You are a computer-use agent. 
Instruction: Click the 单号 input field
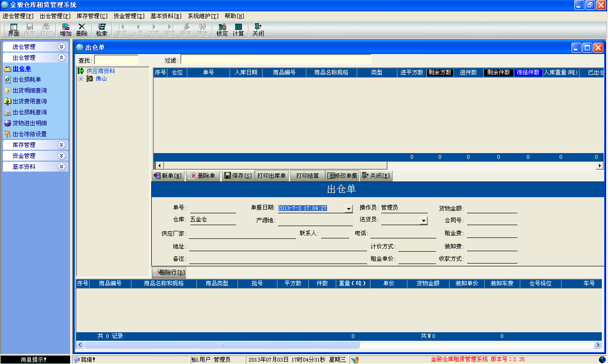click(213, 208)
